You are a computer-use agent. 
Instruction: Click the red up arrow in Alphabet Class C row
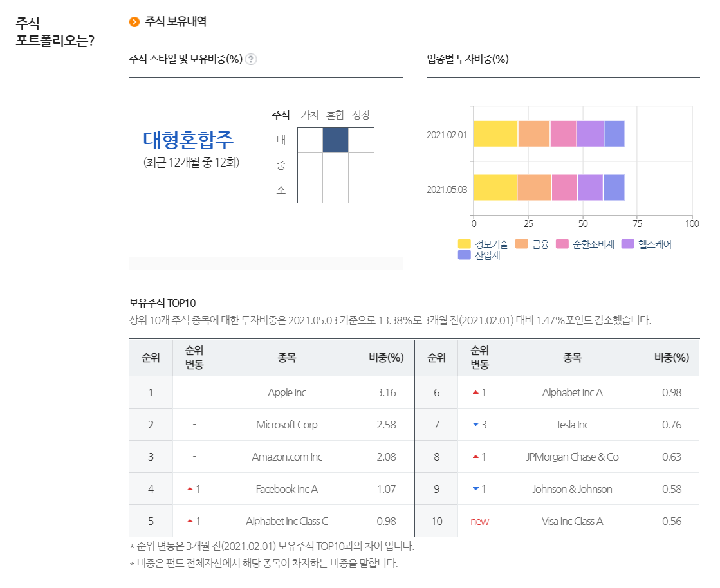coord(190,521)
